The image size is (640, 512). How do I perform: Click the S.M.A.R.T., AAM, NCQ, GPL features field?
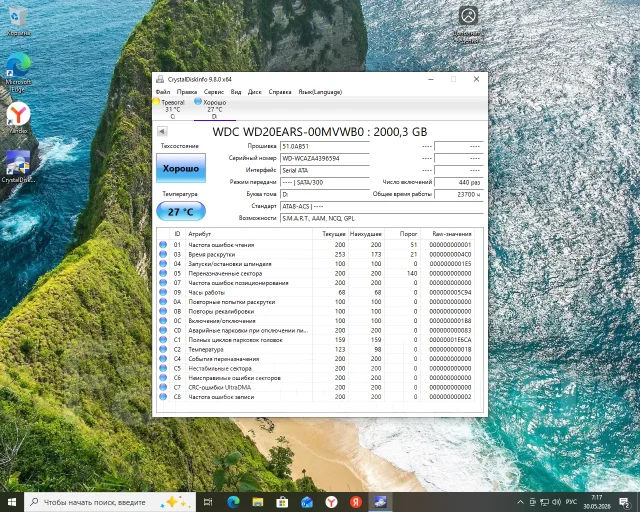(382, 218)
